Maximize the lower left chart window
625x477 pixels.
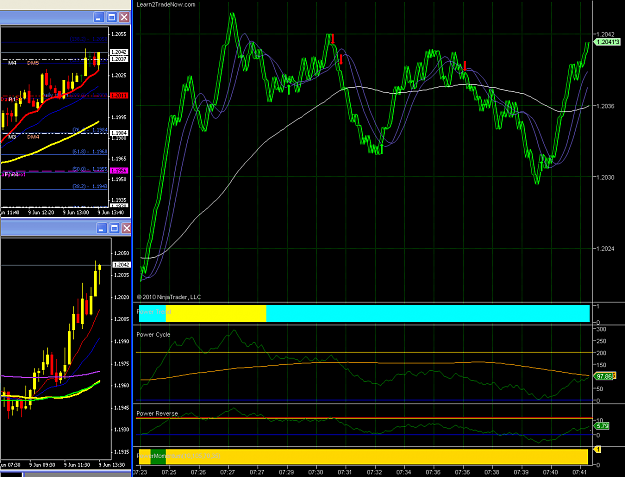point(114,228)
